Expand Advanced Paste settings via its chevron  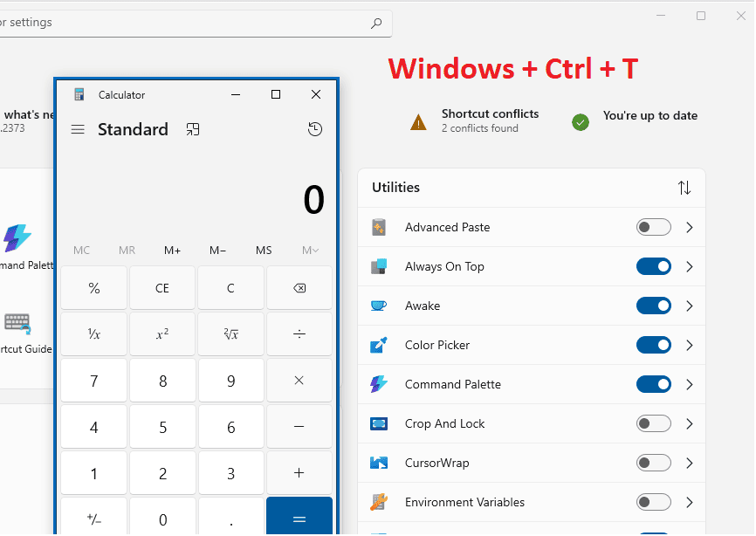click(690, 227)
